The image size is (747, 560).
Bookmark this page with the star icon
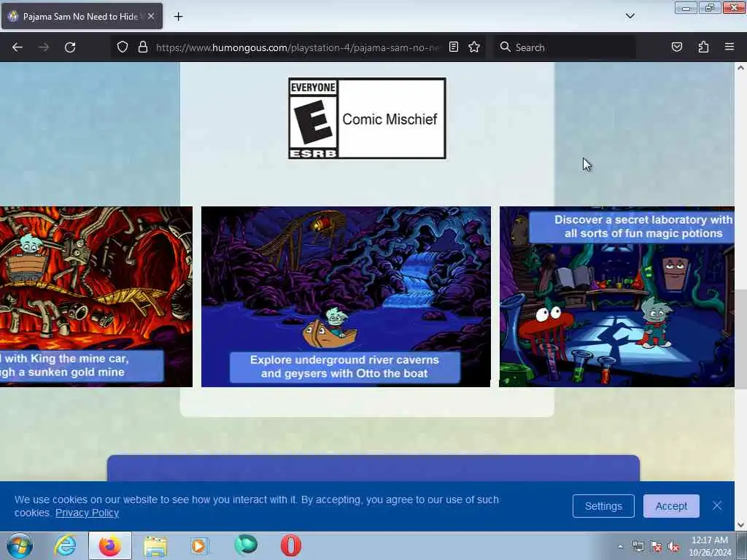(x=474, y=47)
